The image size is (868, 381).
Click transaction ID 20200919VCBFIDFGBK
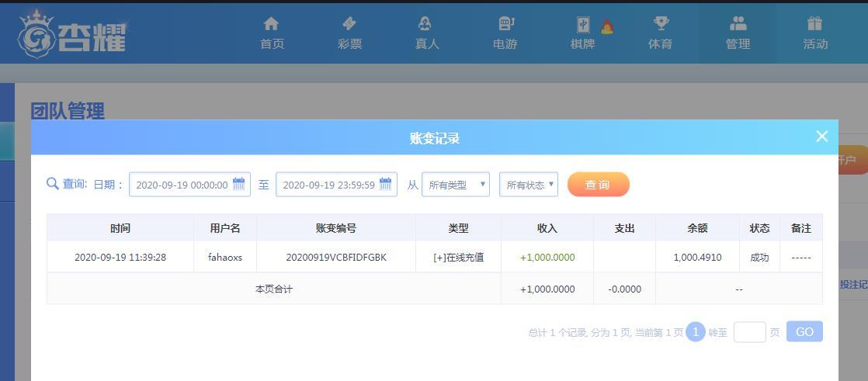(x=336, y=257)
